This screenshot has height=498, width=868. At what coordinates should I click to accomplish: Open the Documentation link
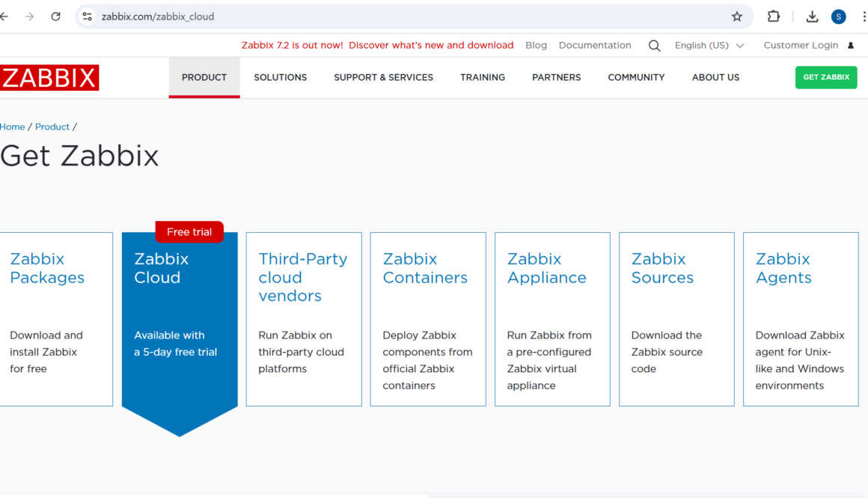(x=594, y=45)
